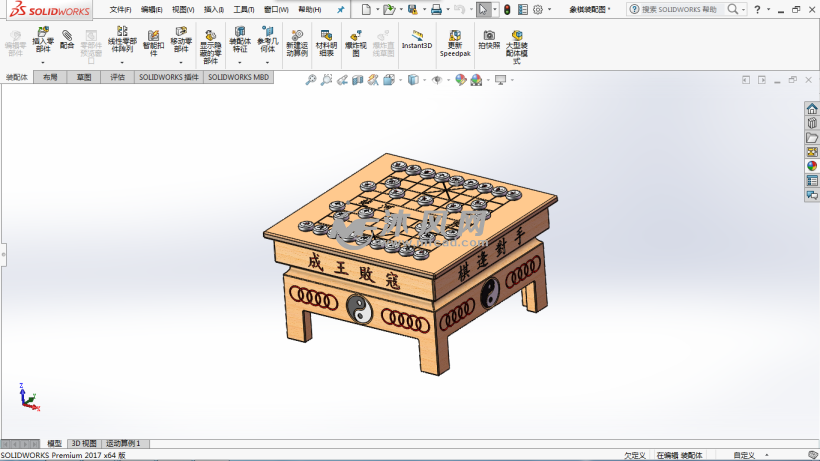Click Zoom to Fit magnifier icon
This screenshot has height=461, width=820.
pyautogui.click(x=311, y=80)
